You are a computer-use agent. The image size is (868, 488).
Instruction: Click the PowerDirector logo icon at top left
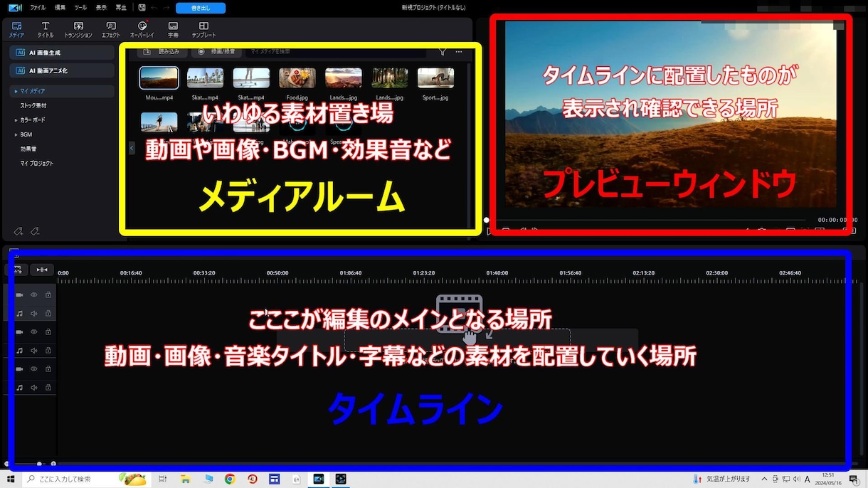16,7
